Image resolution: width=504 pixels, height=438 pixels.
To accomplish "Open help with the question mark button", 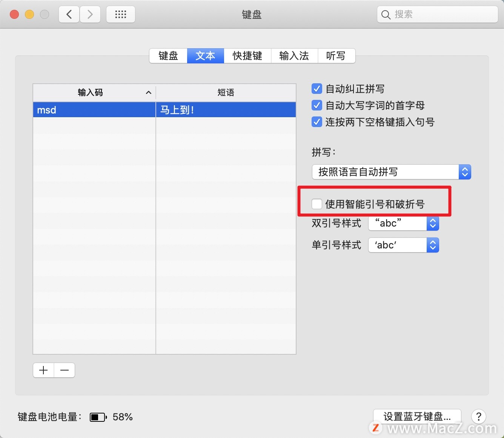I will point(479,417).
